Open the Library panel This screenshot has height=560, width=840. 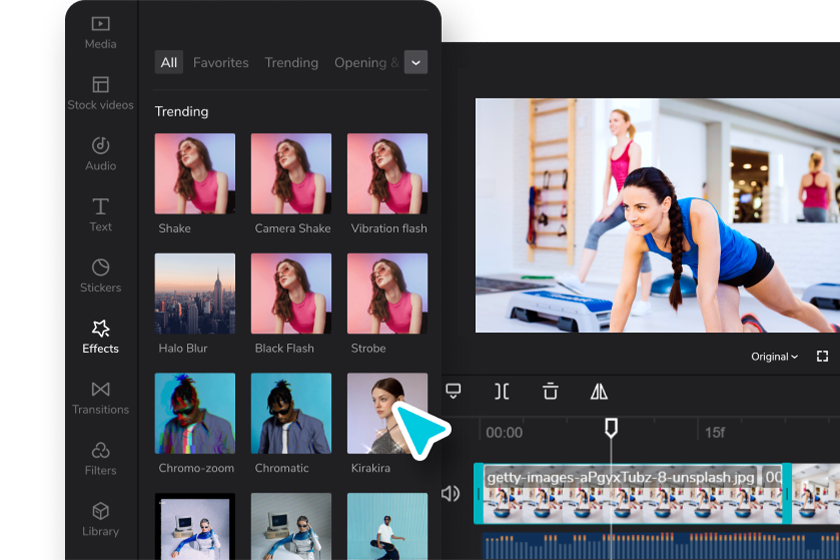tap(100, 519)
